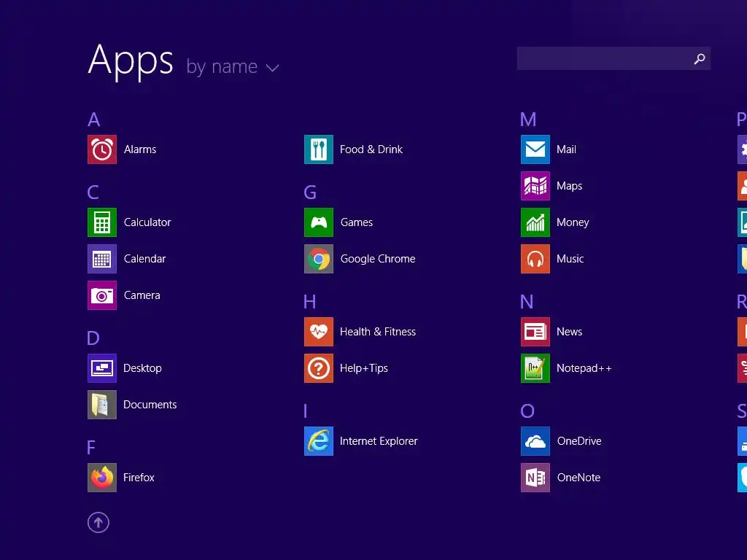Viewport: 747px width, 560px height.
Task: Select the letter G group header
Action: coord(310,192)
